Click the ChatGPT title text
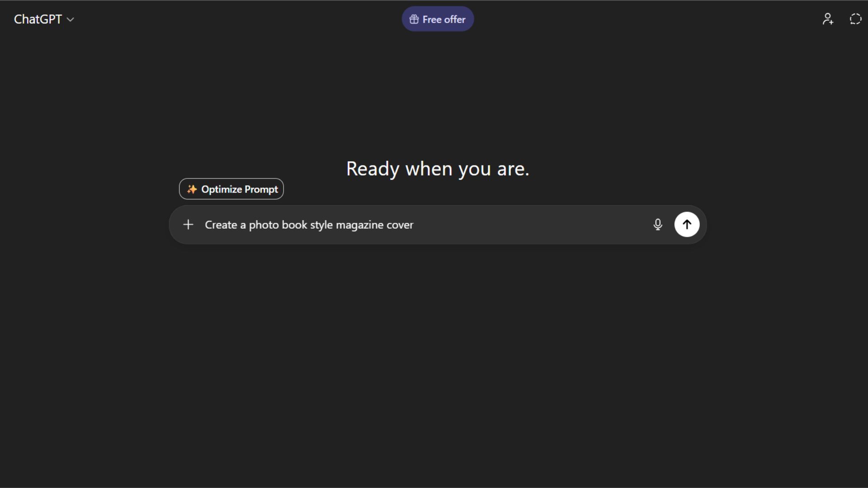Screen dimensions: 868x488 coord(38,19)
